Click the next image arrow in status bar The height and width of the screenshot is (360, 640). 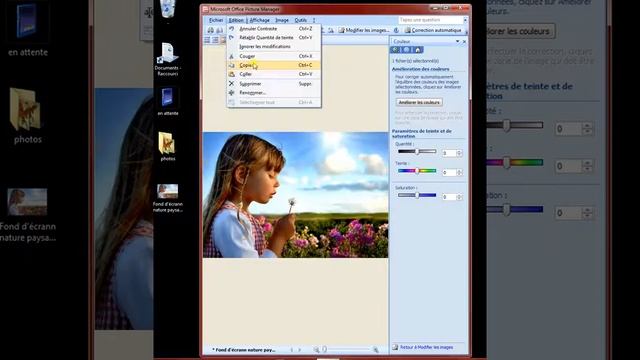click(300, 350)
